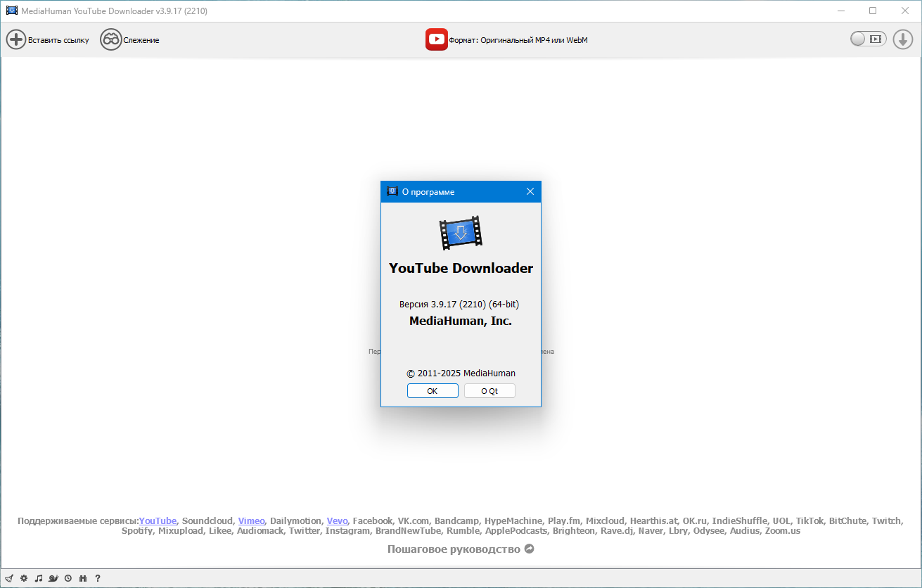
Task: Click the "© 2011-2025 MediaHuman" copyright line
Action: [461, 373]
